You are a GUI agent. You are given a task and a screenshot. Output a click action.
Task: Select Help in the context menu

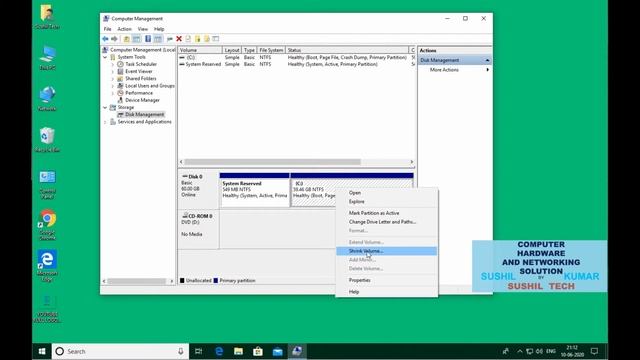[386, 292]
